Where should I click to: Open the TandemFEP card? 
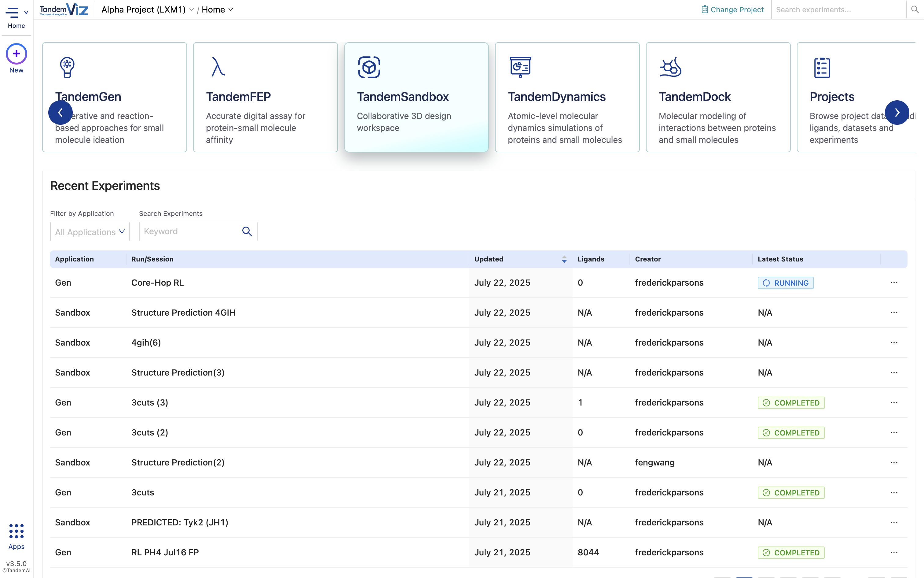(265, 97)
